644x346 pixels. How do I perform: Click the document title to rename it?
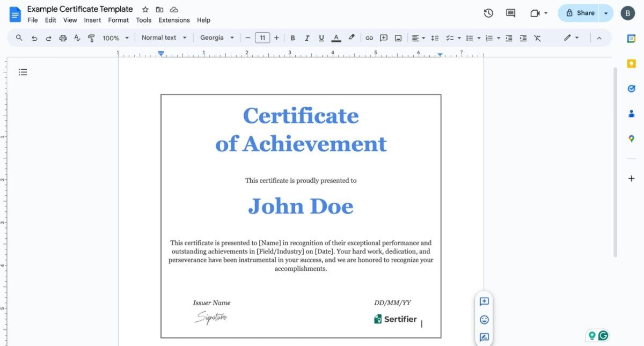coord(80,9)
